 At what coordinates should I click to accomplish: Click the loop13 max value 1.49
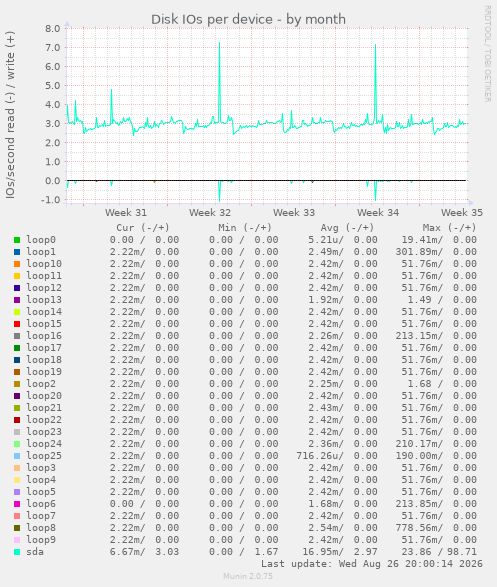tap(419, 300)
